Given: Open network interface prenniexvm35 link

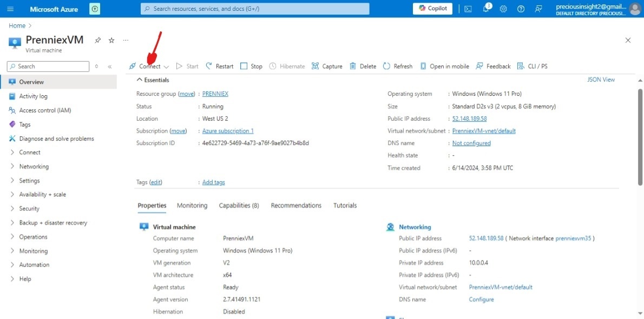Looking at the screenshot, I should point(573,238).
